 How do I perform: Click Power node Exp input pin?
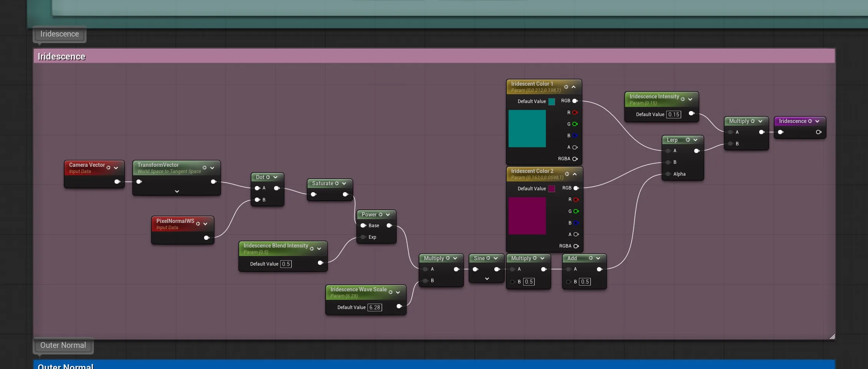point(363,237)
